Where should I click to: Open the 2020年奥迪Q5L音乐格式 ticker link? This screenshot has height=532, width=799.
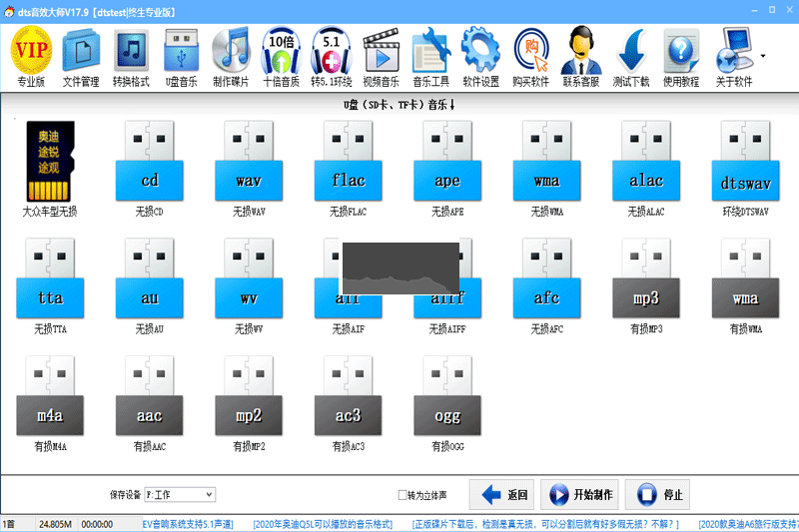pos(323,524)
